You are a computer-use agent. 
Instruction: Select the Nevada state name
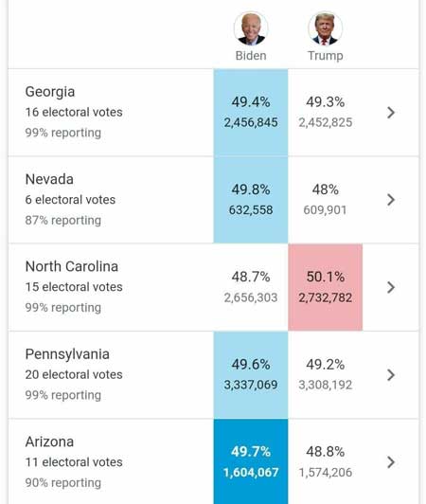[49, 179]
